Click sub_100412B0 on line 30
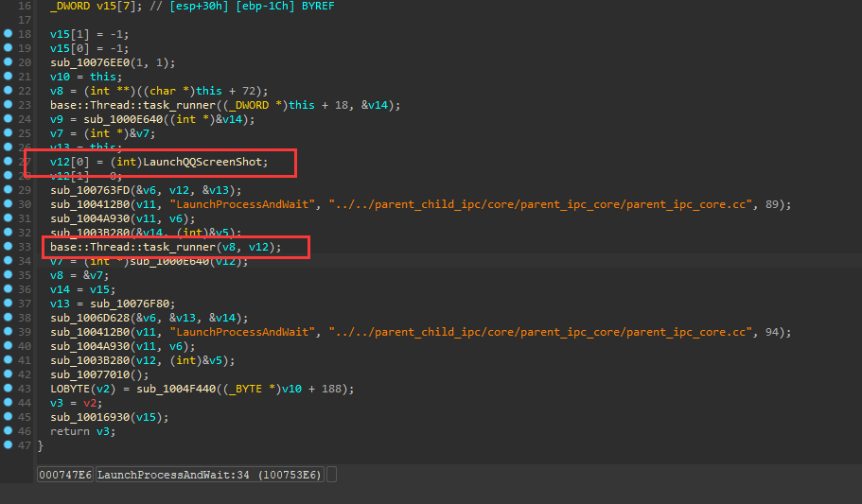 tap(90, 204)
